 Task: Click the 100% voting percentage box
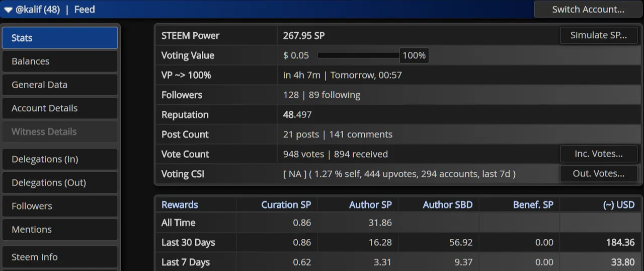click(414, 55)
